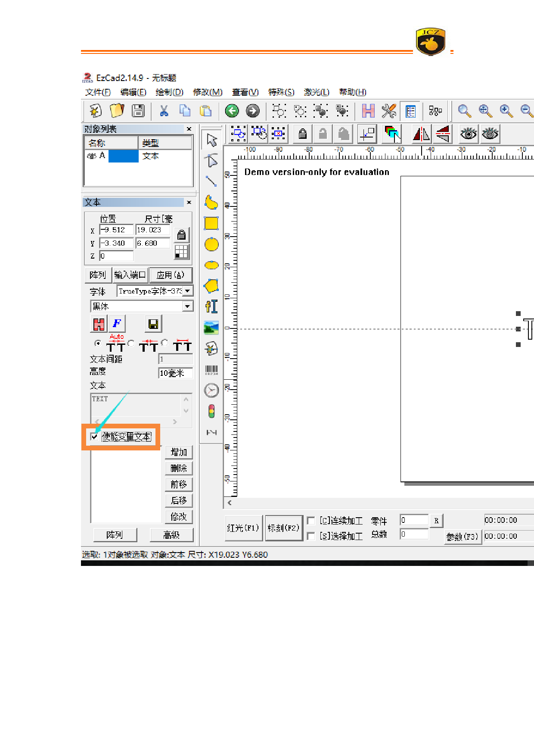Click the Save file toolbar icon

[x=138, y=111]
